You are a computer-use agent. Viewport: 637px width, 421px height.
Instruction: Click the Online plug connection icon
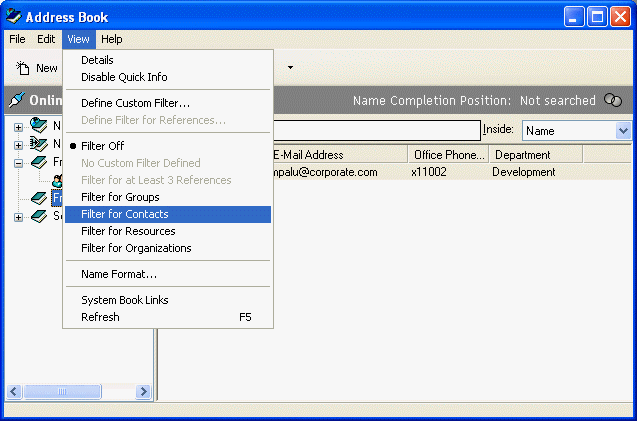(x=16, y=100)
